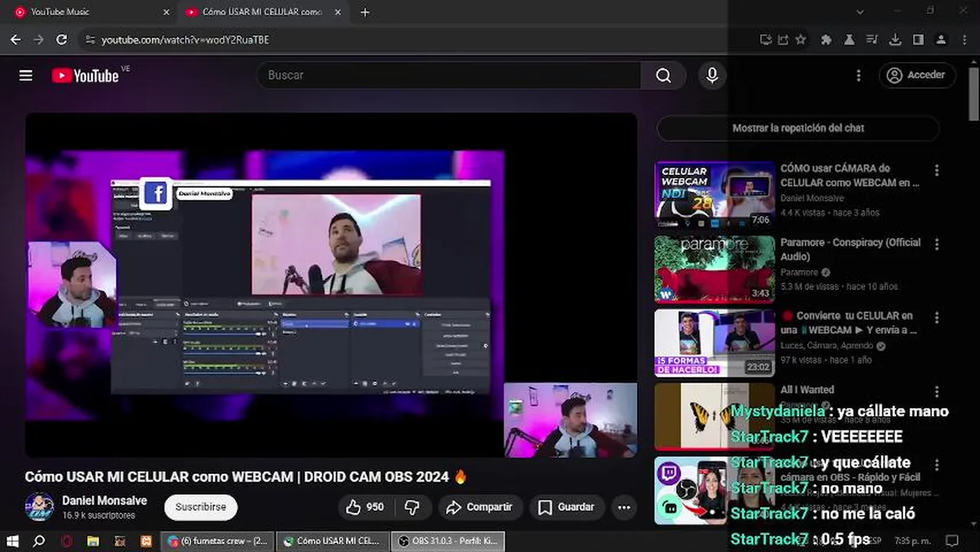Click the browser address bar URL
The width and height of the screenshot is (980, 552).
[x=186, y=40]
